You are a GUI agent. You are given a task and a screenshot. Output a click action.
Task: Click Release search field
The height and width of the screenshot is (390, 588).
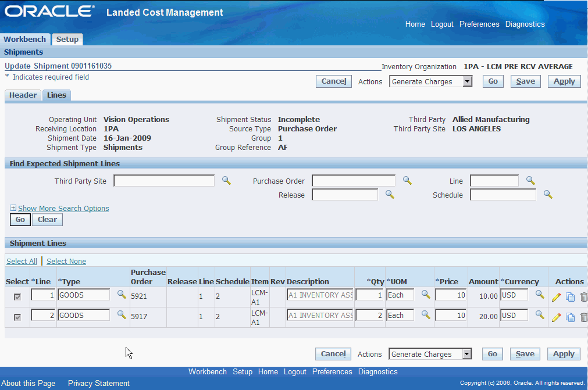pos(345,195)
